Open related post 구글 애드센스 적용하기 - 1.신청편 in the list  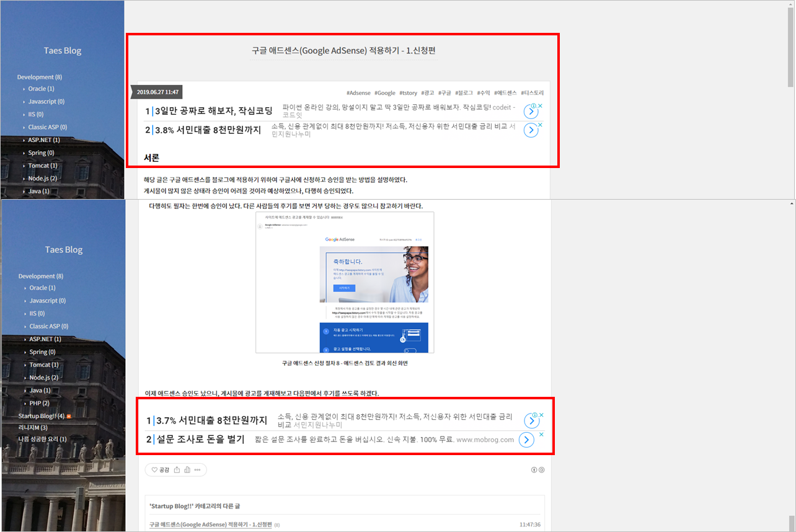click(211, 525)
